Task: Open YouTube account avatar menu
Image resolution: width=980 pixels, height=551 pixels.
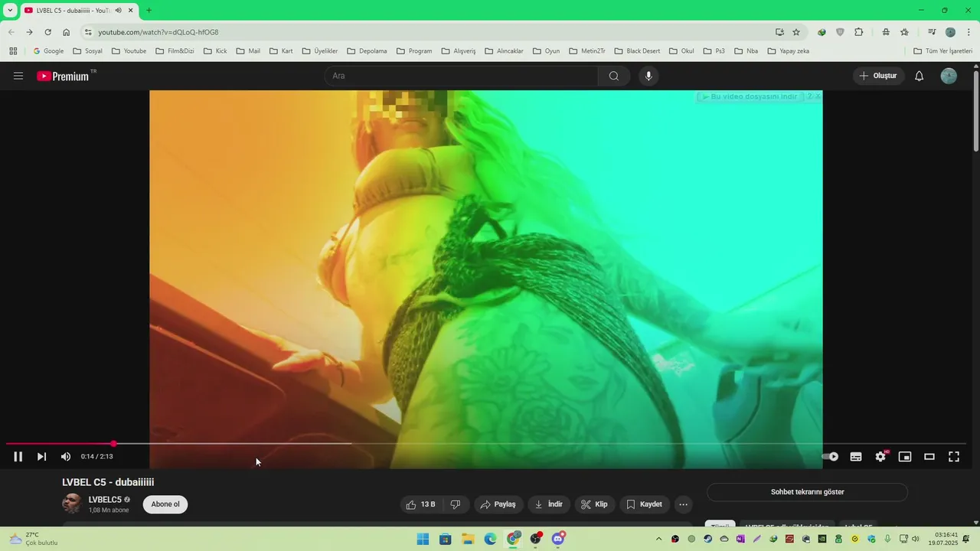Action: [x=949, y=76]
